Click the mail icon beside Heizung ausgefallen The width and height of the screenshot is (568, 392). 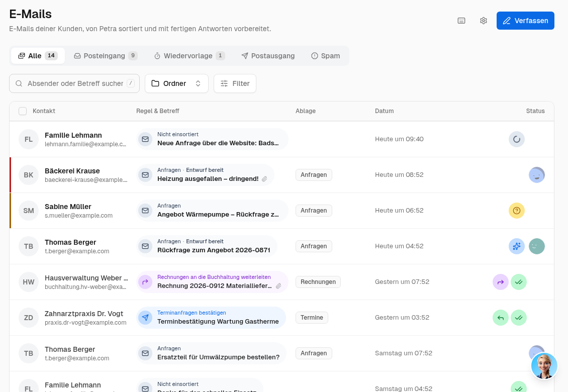(145, 175)
